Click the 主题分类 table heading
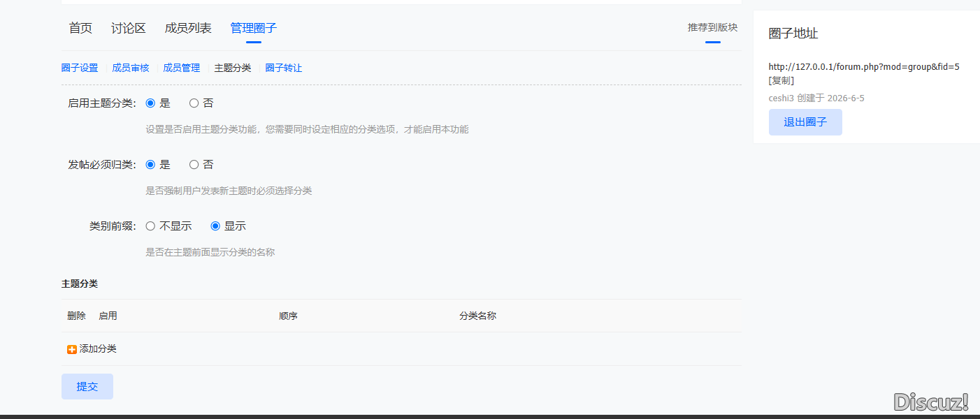Image resolution: width=980 pixels, height=419 pixels. click(80, 284)
